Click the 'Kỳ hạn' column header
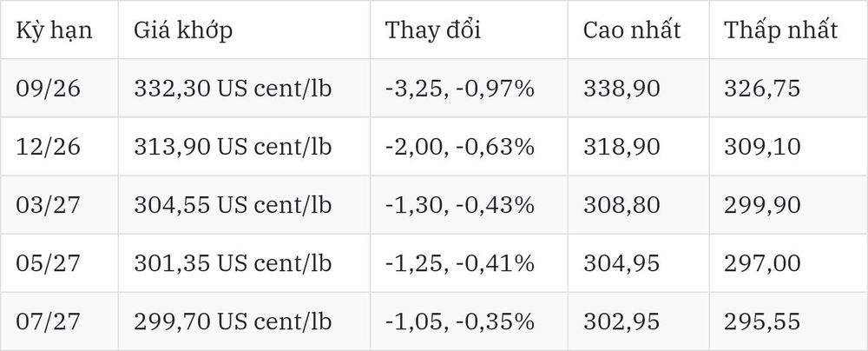 [x=54, y=30]
